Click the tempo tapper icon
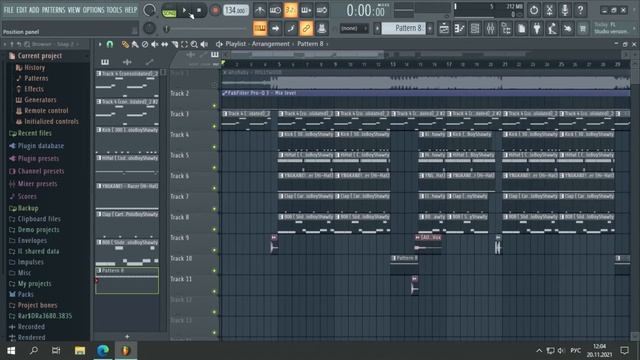This screenshot has height=360, width=640. (x=553, y=28)
